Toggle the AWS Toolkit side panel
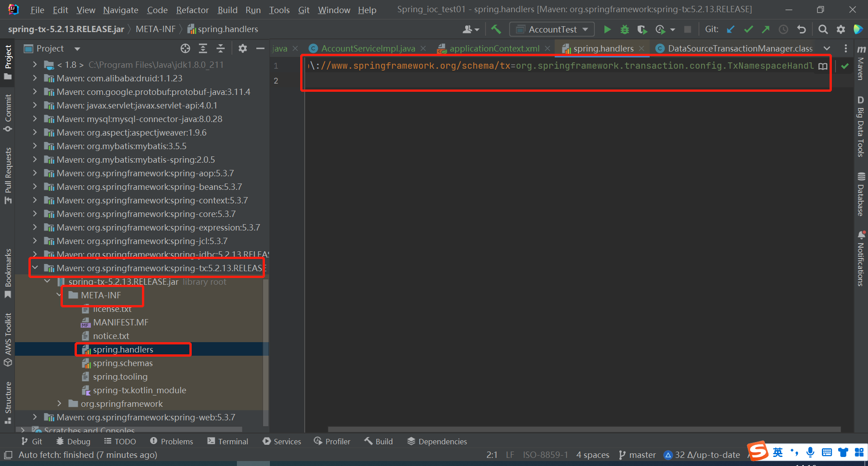Image resolution: width=868 pixels, height=466 pixels. [x=8, y=339]
